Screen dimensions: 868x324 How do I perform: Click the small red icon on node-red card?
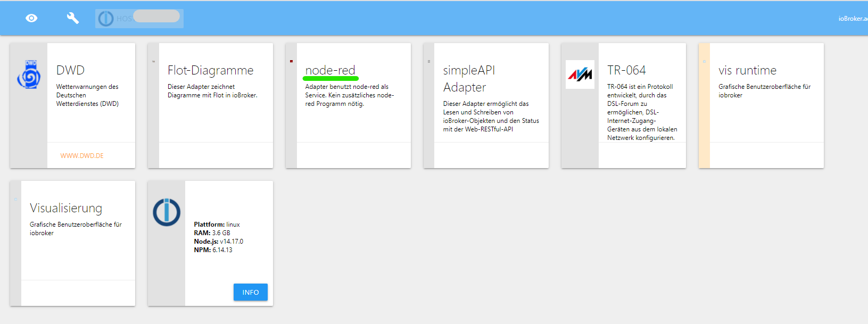click(291, 61)
